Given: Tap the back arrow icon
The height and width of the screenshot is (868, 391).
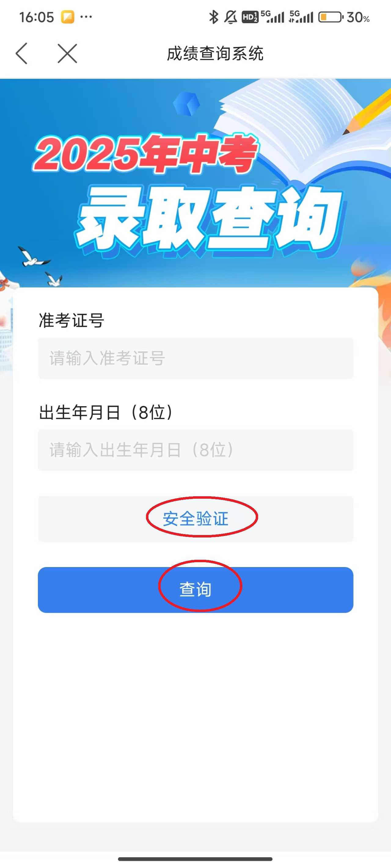Looking at the screenshot, I should 22,53.
